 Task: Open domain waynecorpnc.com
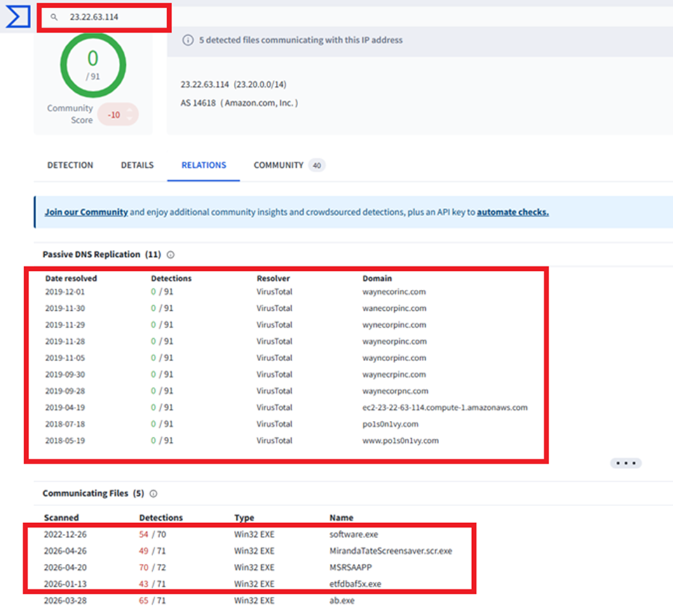point(395,391)
